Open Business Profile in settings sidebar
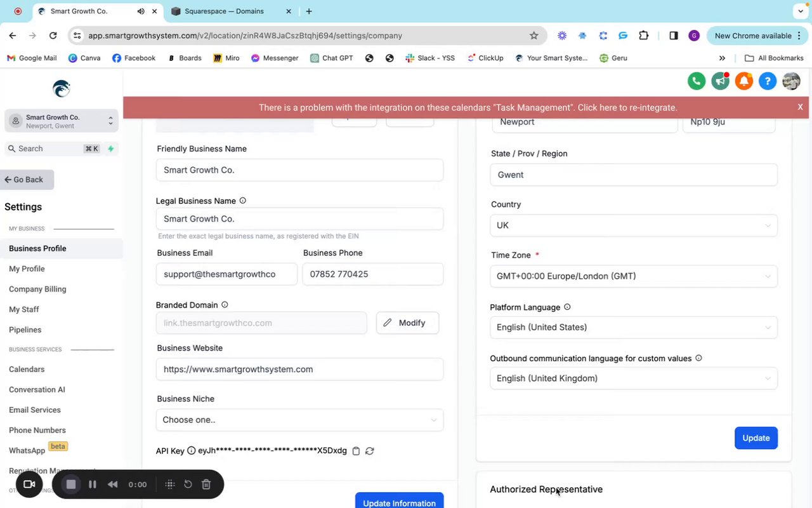Viewport: 812px width, 508px height. pyautogui.click(x=62, y=248)
